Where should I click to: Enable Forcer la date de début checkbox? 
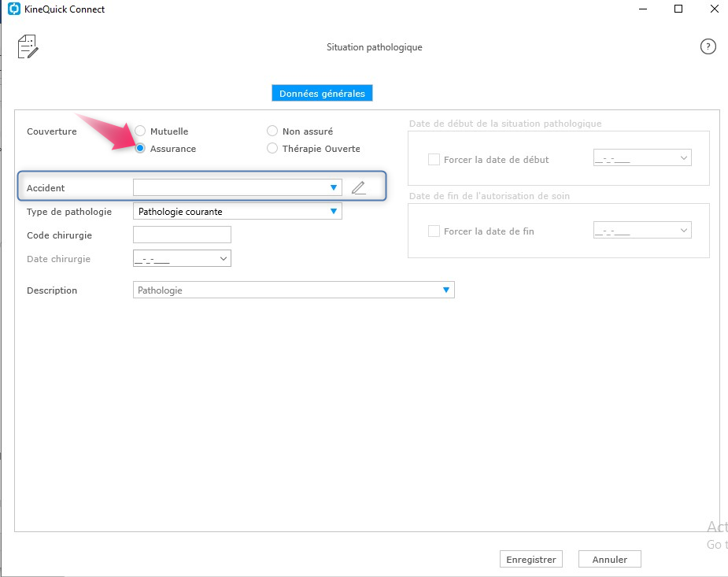[434, 160]
